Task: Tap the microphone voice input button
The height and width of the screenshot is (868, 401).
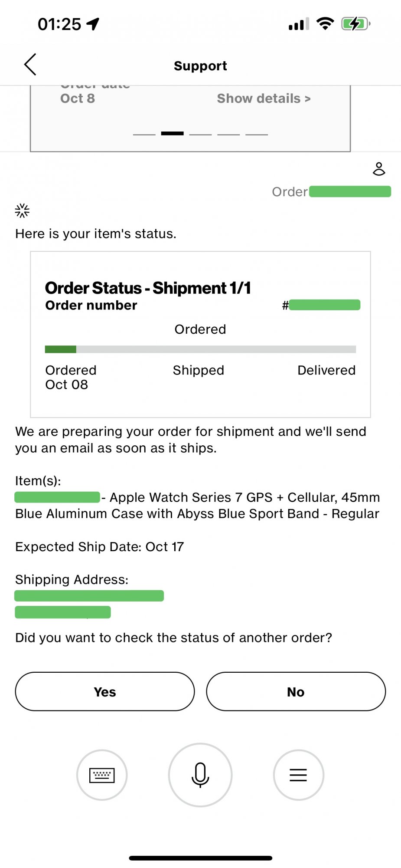Action: pos(200,775)
